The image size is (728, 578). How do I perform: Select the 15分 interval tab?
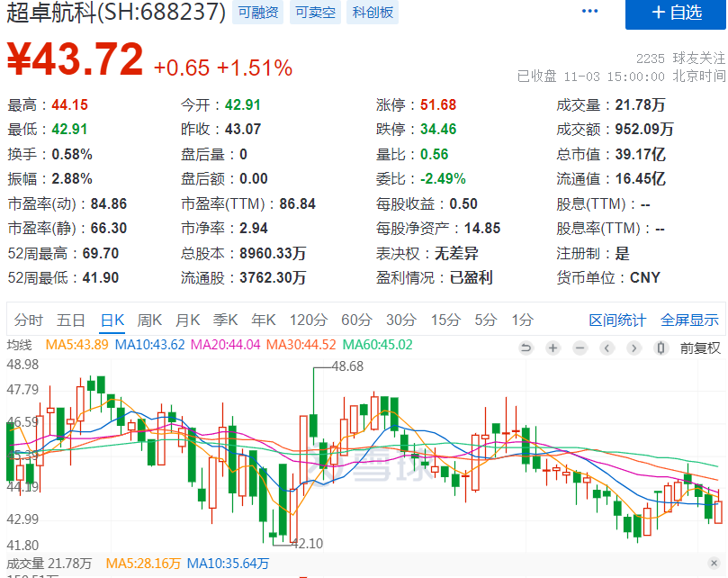[x=445, y=321]
